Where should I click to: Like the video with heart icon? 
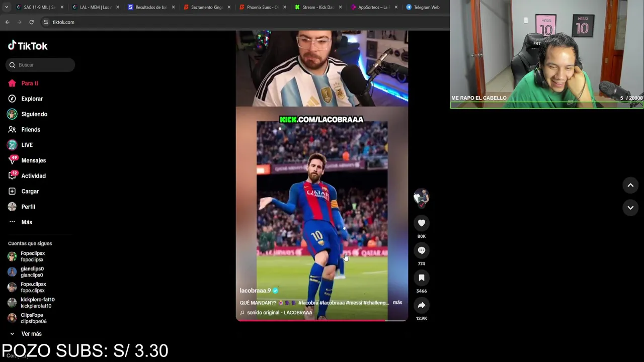tap(422, 223)
